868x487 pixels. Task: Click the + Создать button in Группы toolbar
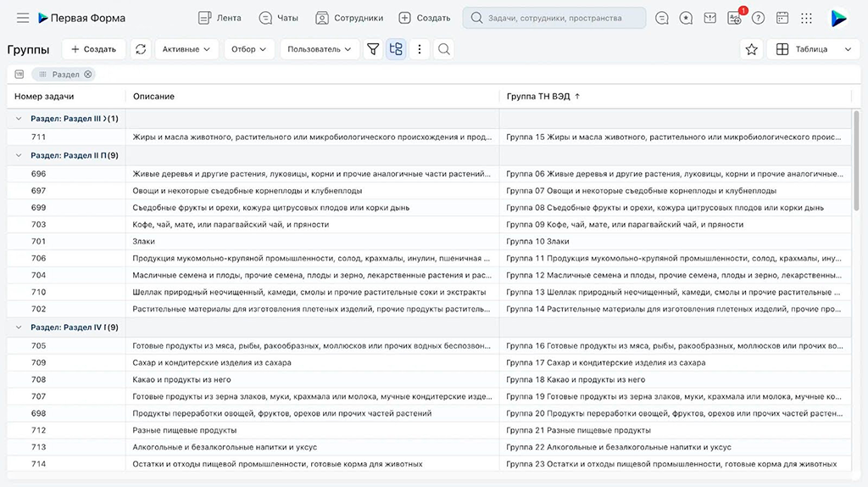(x=93, y=49)
